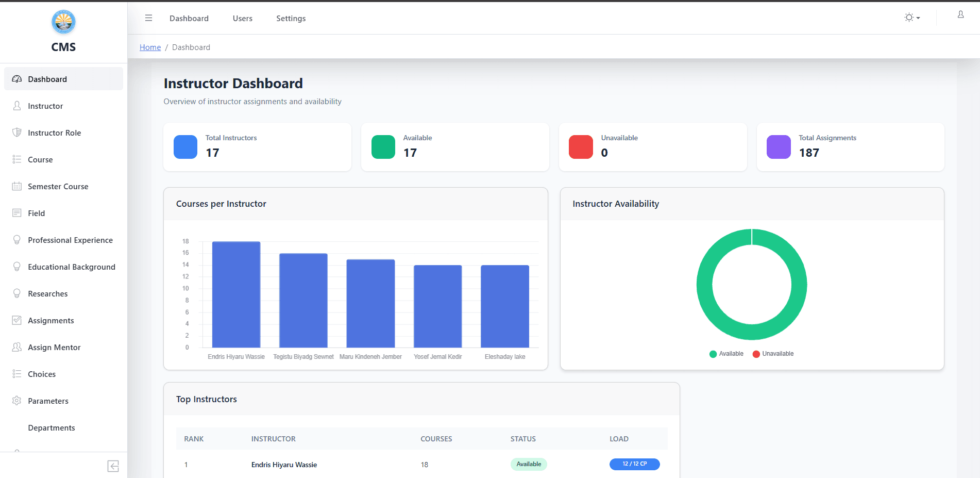Open Settings in top navigation
Screen dimensions: 980x478
[291, 18]
